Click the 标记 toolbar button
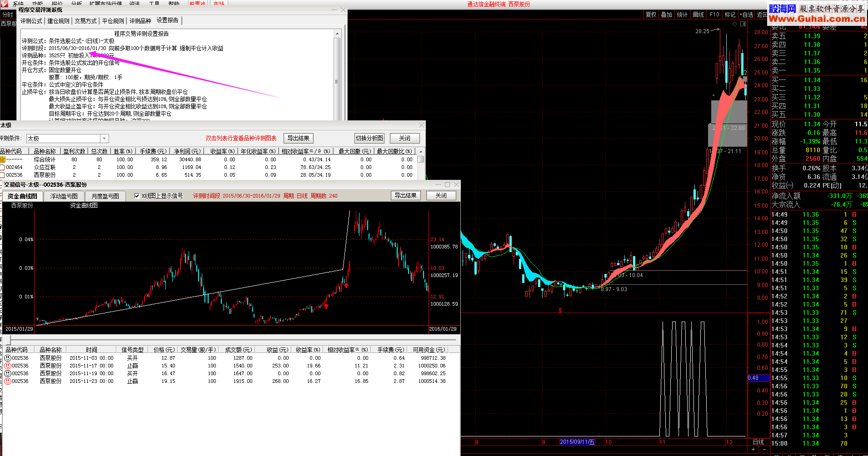The width and height of the screenshot is (868, 456). [x=730, y=15]
